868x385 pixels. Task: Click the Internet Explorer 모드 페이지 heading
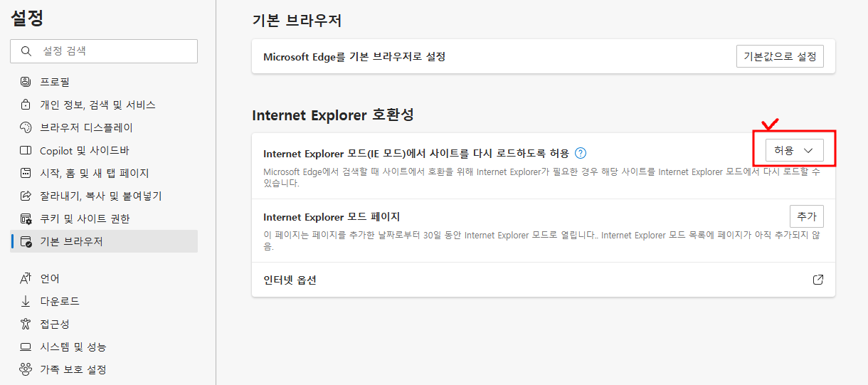332,217
